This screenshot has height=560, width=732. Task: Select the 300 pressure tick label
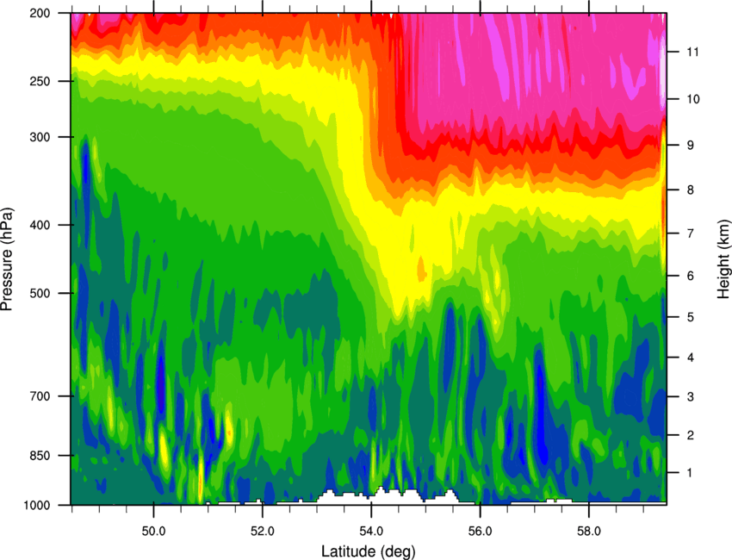point(40,137)
